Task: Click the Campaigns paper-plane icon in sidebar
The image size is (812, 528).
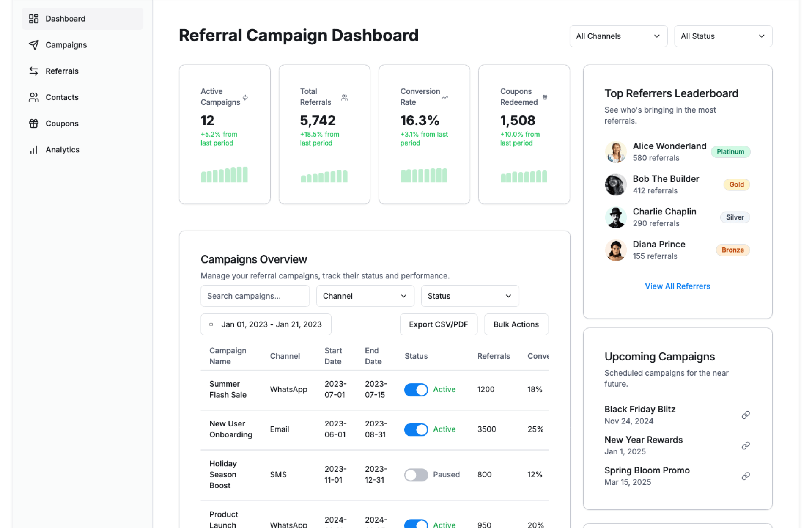Action: pos(33,45)
